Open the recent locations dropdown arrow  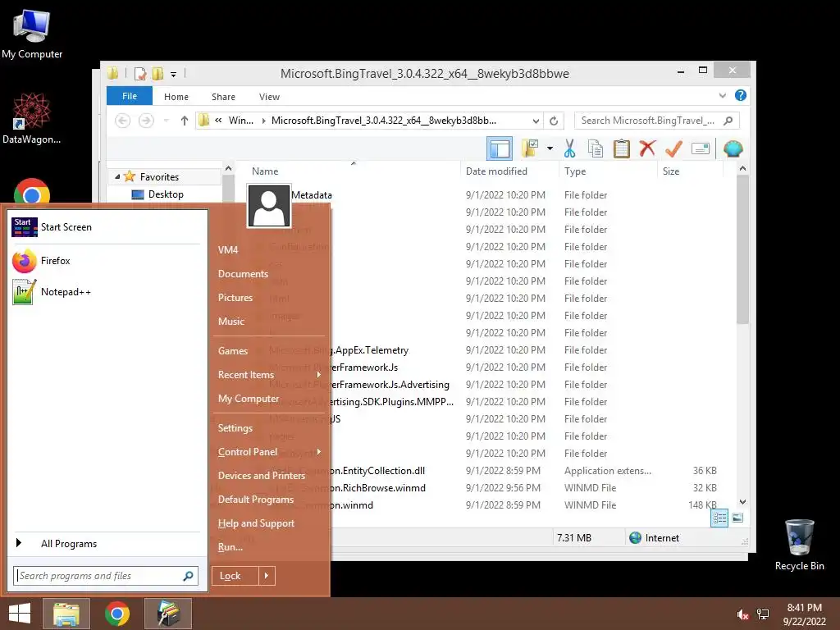pos(166,121)
